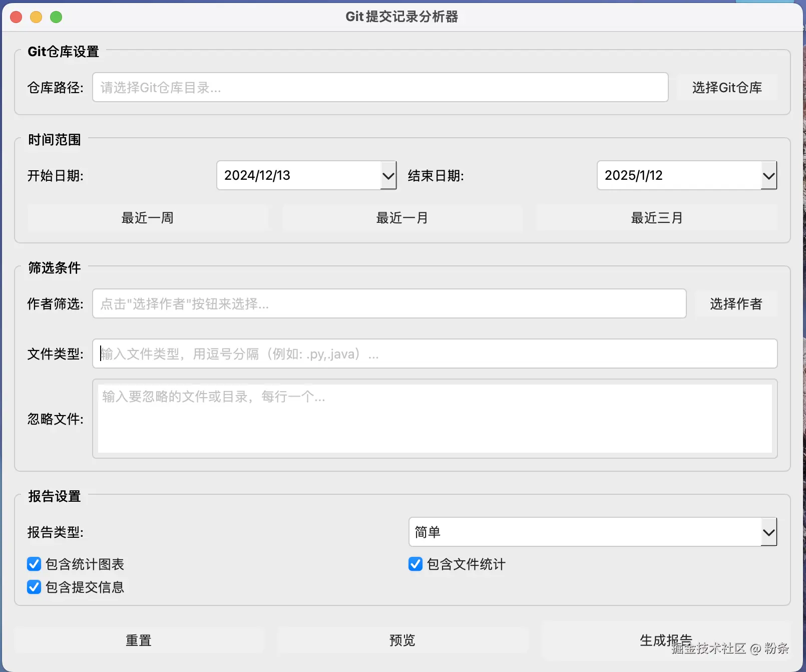Screen dimensions: 806x672
Task: Uncheck the 包含文件统计 checkbox
Action: [415, 564]
